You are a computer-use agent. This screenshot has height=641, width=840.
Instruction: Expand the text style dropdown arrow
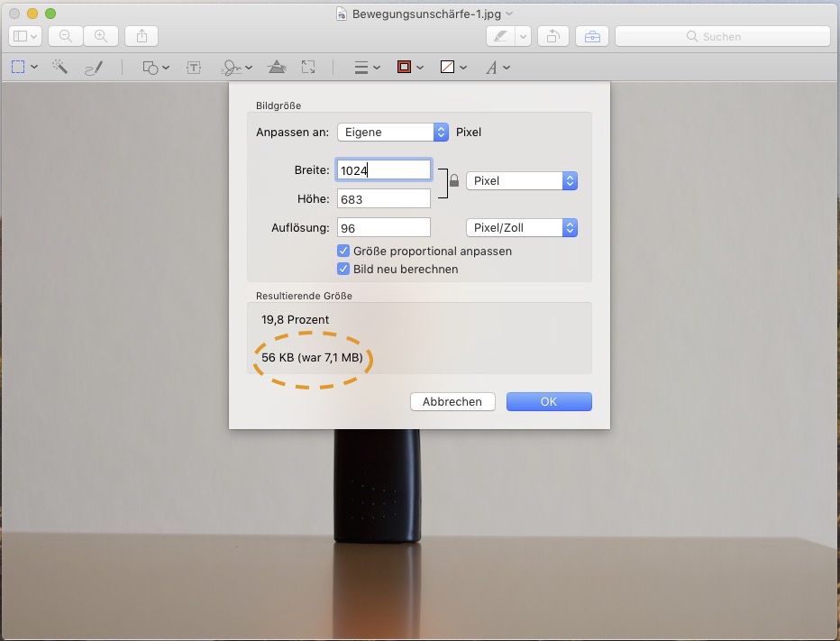507,68
